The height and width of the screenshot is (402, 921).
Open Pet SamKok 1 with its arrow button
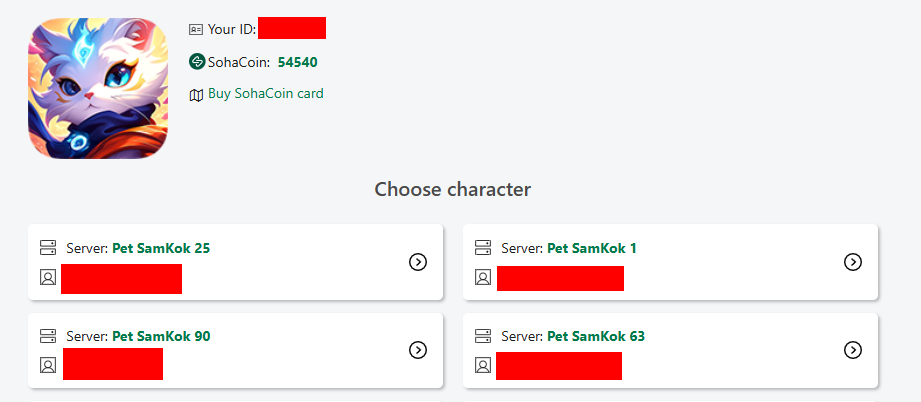pos(853,262)
